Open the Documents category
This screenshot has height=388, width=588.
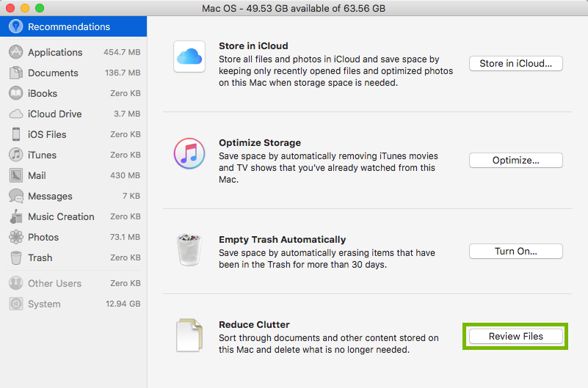click(x=73, y=73)
